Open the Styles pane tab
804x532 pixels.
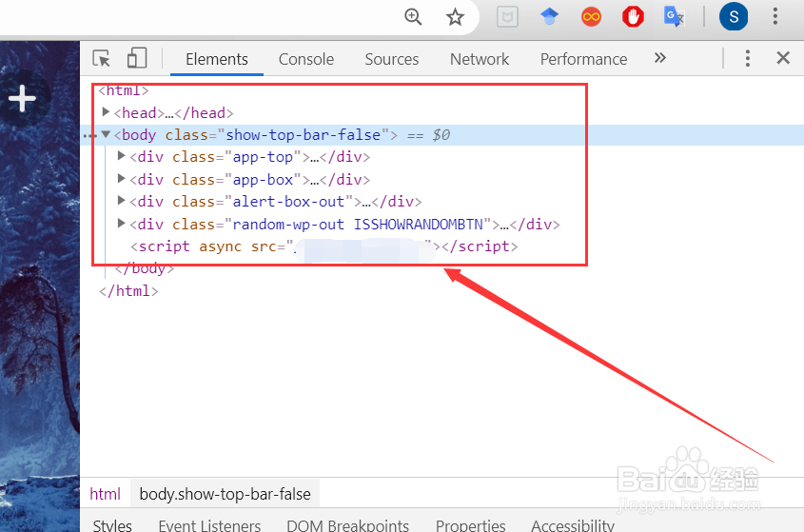point(112,524)
